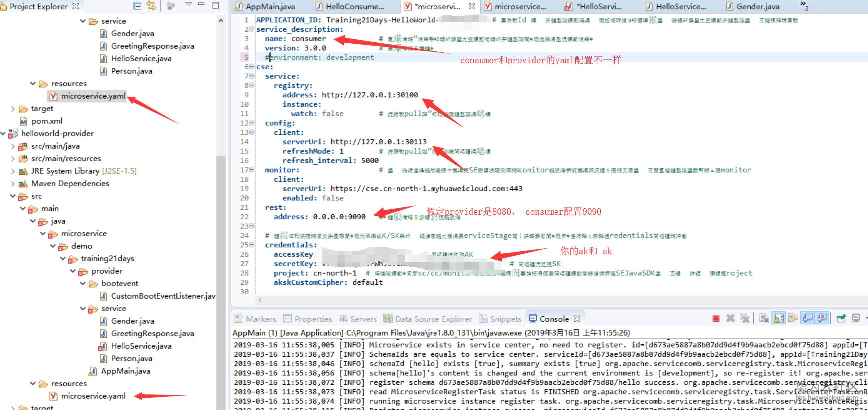Switch to the *HelloServi... editor tab

click(593, 6)
